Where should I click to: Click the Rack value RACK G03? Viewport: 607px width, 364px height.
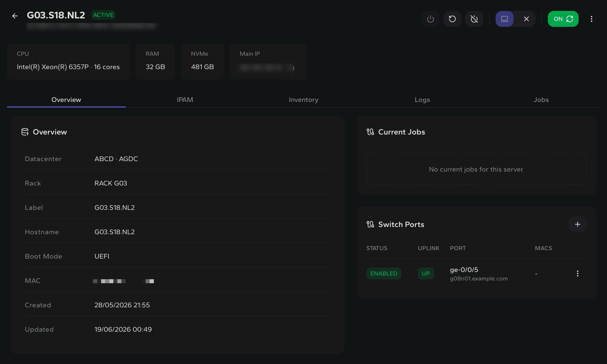coord(111,183)
